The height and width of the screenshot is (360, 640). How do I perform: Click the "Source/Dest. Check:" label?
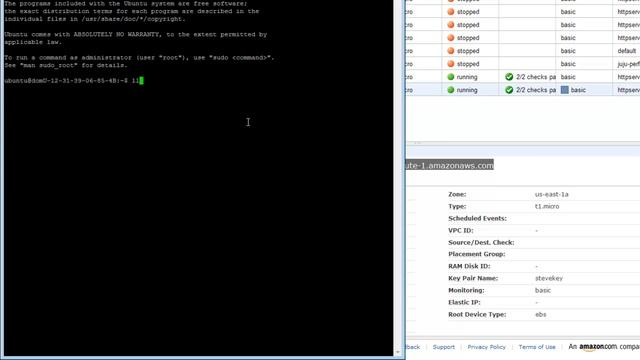[x=481, y=242]
